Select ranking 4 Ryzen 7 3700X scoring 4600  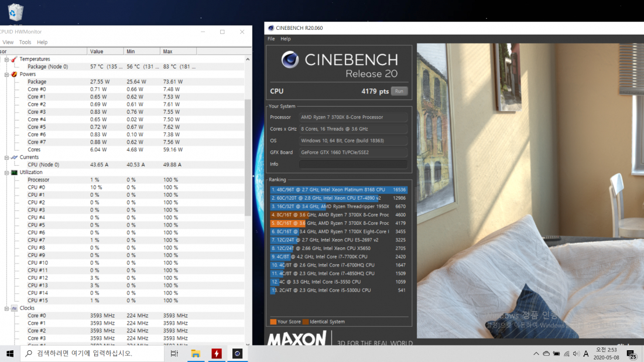[338, 215]
